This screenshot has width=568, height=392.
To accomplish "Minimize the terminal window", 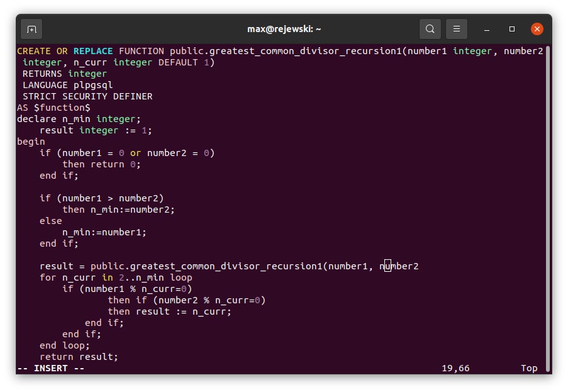I will tap(487, 29).
